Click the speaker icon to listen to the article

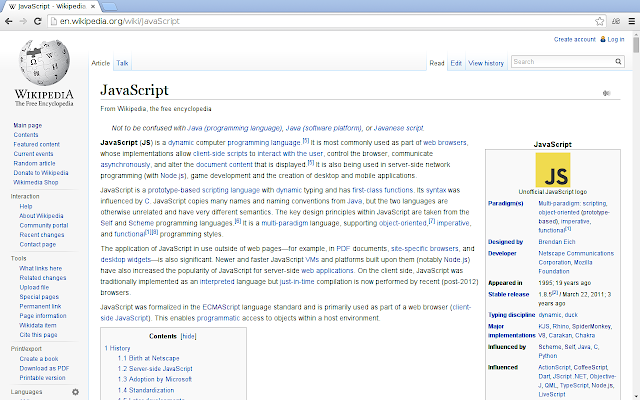(x=606, y=93)
